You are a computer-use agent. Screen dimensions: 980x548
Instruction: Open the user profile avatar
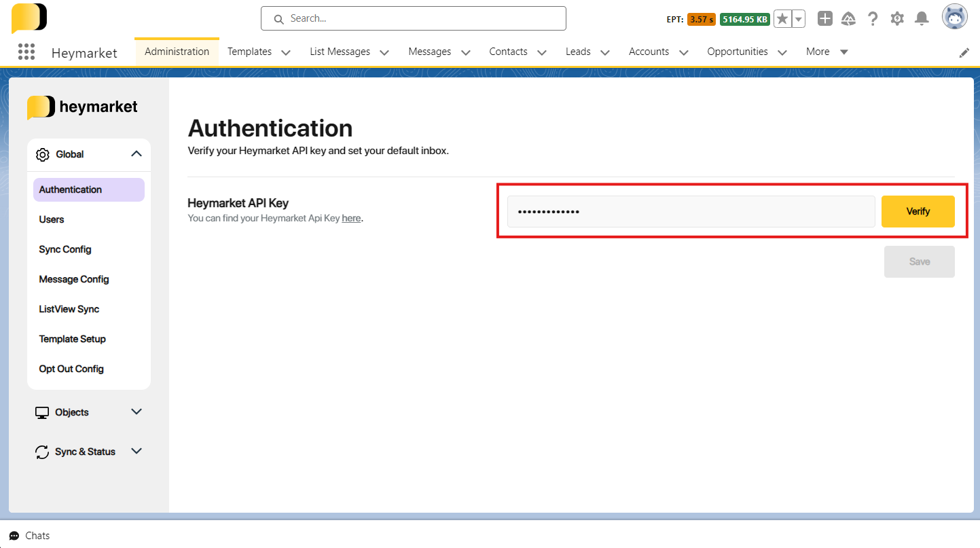coord(954,17)
